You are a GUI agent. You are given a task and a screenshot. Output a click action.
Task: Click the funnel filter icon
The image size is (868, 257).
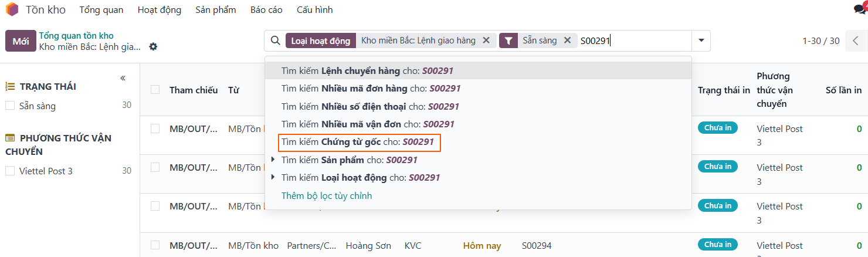[508, 40]
